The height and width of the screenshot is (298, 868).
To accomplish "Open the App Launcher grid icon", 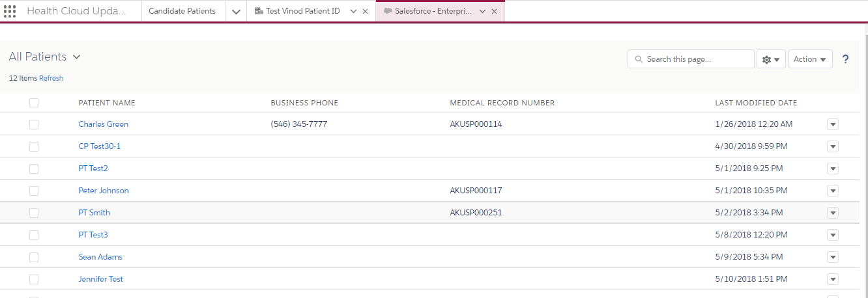I will pos(10,11).
